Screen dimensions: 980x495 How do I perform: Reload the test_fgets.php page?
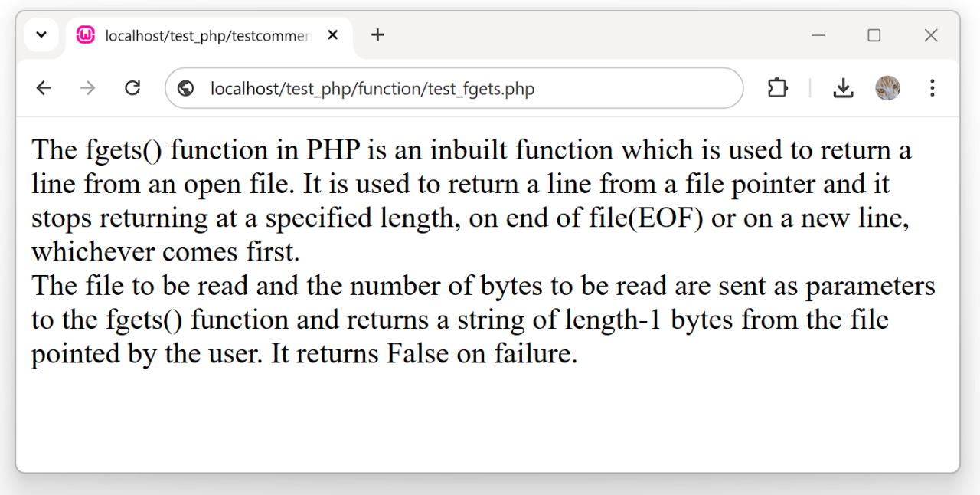click(132, 88)
